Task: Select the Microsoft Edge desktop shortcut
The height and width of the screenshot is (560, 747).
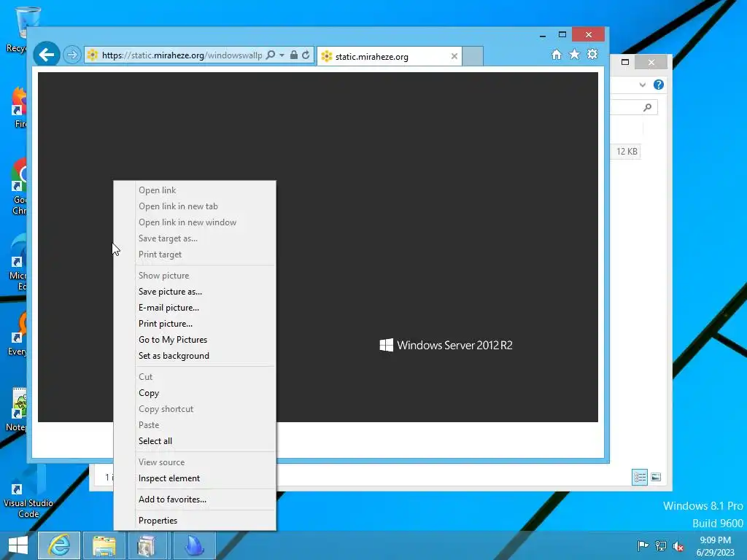Action: pos(18,262)
